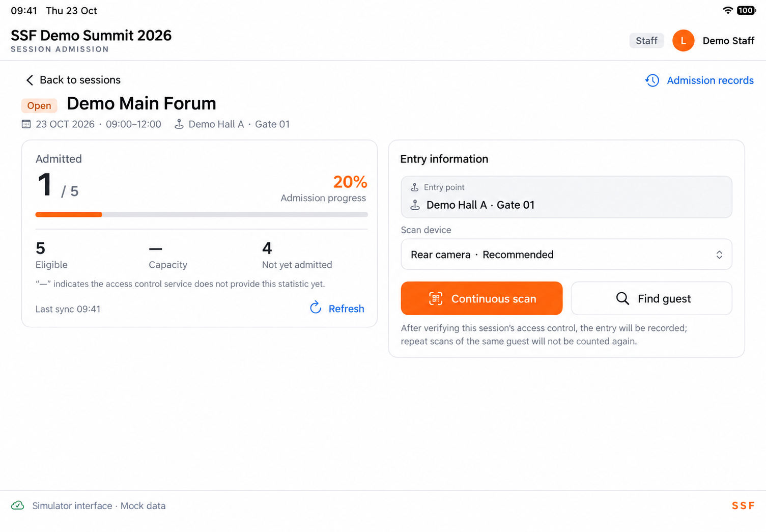Click the cloud sync status icon
This screenshot has height=532, width=766.
(18, 506)
